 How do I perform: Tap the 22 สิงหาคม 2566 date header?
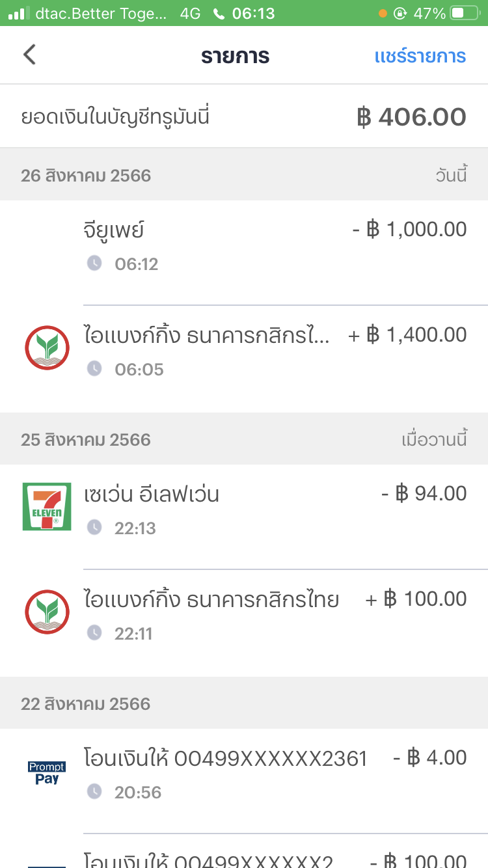tap(86, 704)
